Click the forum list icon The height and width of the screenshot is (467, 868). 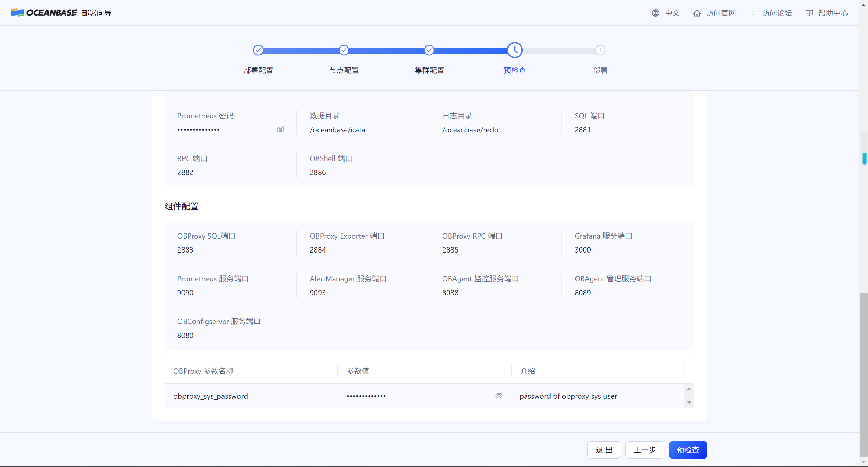[753, 13]
